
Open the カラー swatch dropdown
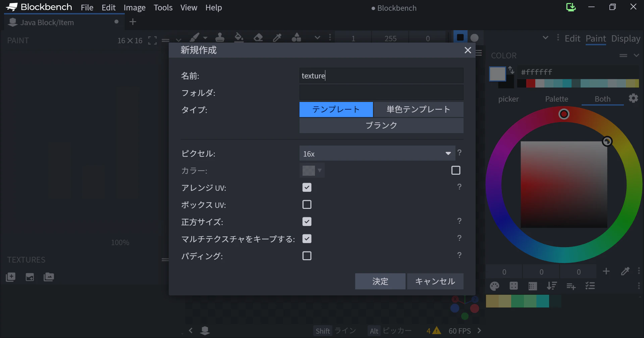point(312,170)
